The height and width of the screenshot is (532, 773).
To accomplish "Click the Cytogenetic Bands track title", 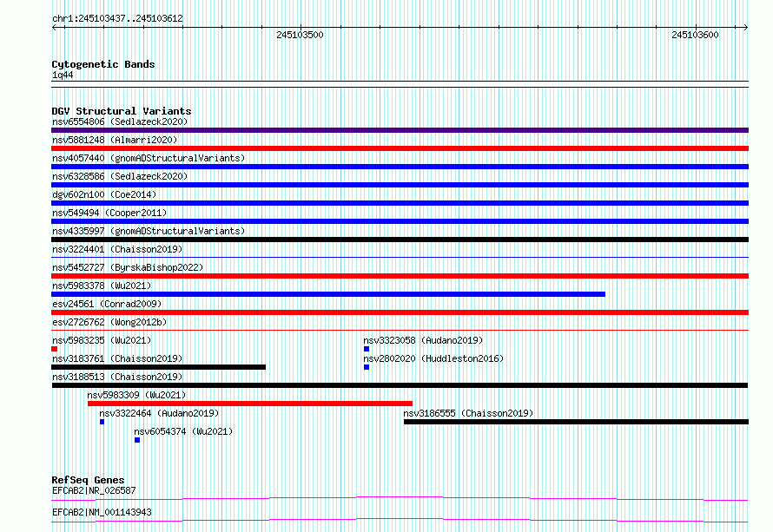I will pyautogui.click(x=103, y=64).
